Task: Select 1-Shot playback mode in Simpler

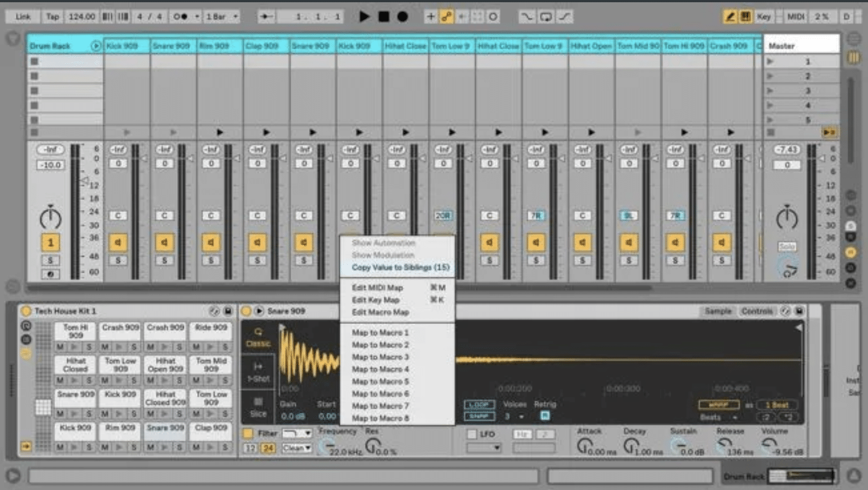Action: (258, 373)
